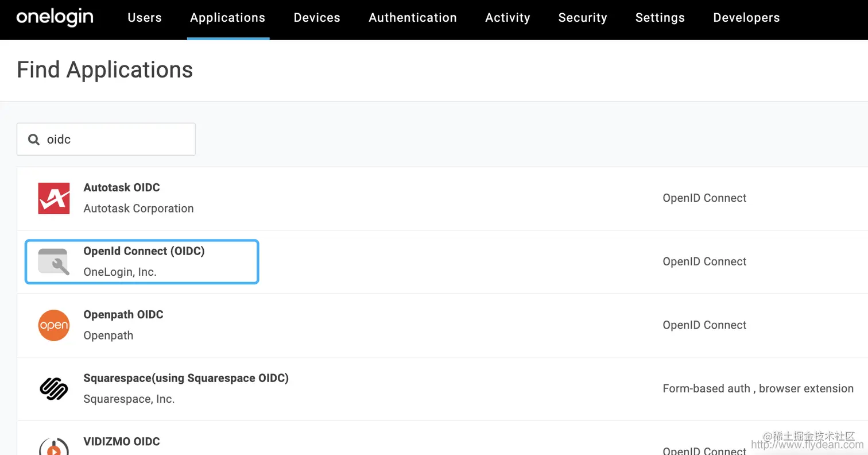The height and width of the screenshot is (455, 868).
Task: Click the Autotask Corporation vendor text
Action: [x=138, y=209]
